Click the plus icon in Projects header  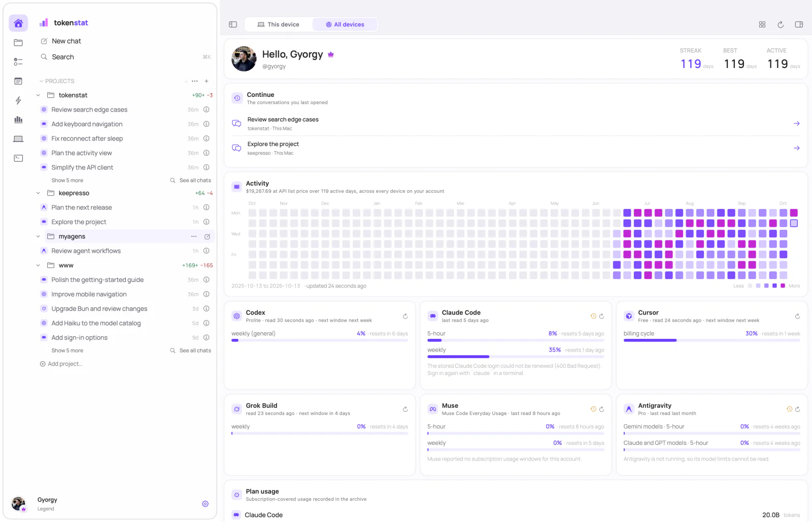tap(207, 81)
